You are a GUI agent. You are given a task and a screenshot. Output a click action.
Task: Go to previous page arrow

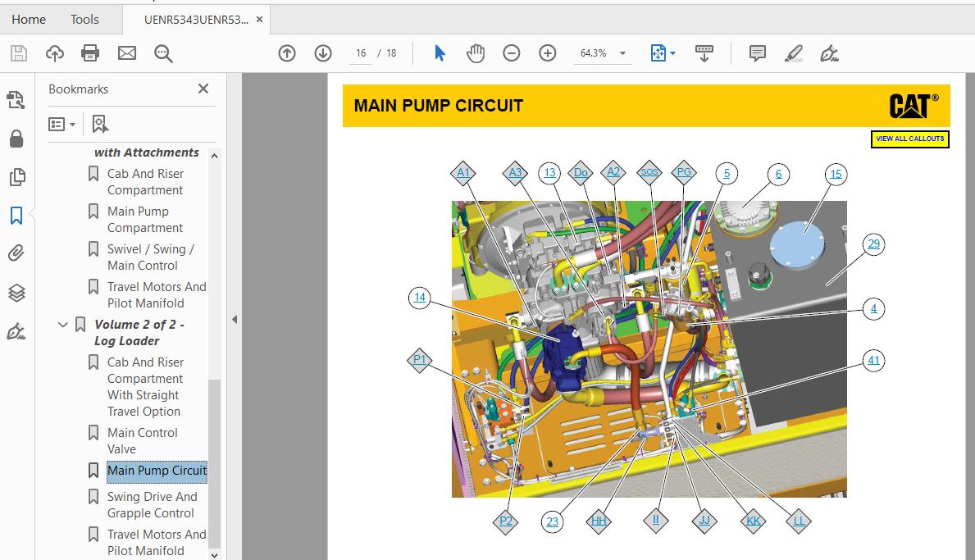click(287, 53)
